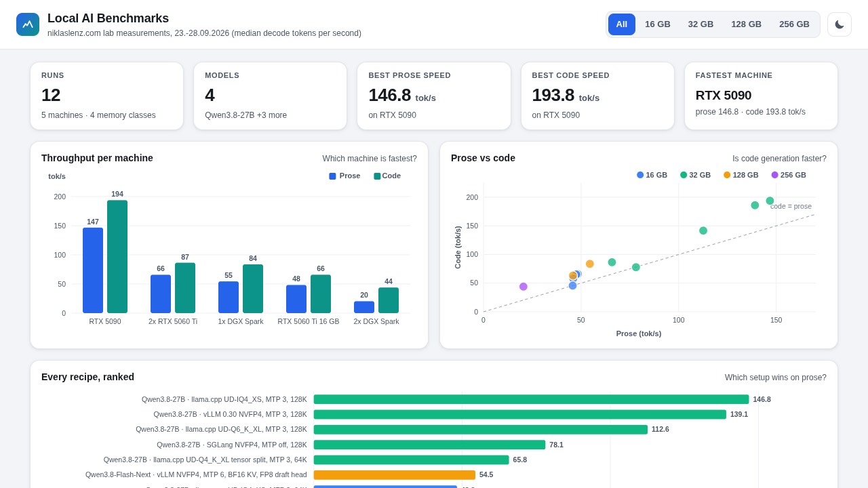Click the 'Throughput per machine' heading
The height and width of the screenshot is (488, 868).
tap(97, 158)
